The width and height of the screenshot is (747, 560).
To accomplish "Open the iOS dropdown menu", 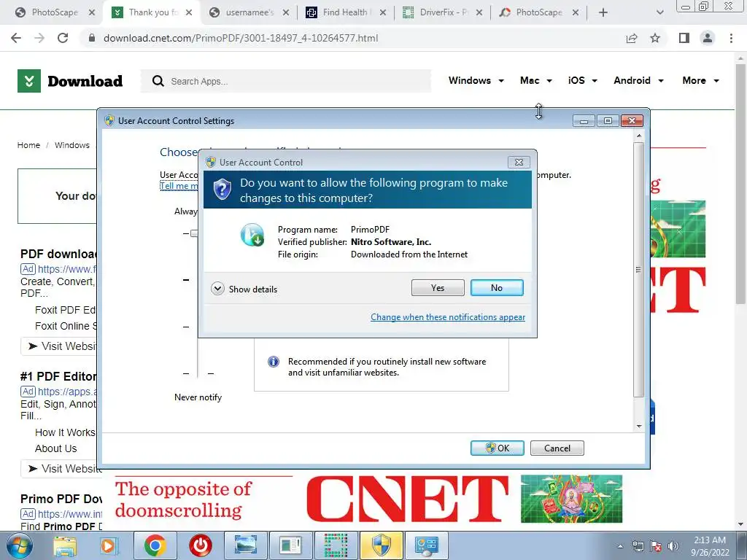I will tap(582, 80).
